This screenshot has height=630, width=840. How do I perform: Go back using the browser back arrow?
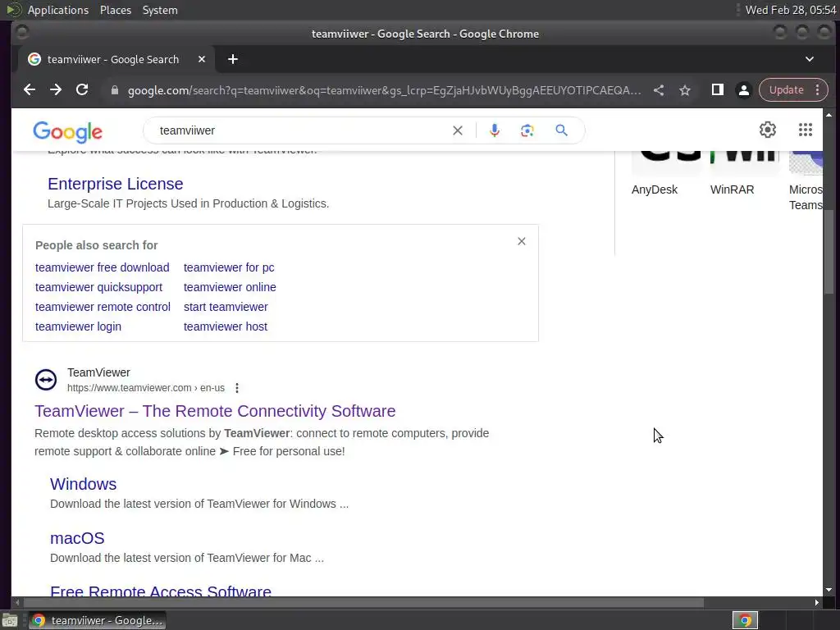(x=30, y=90)
